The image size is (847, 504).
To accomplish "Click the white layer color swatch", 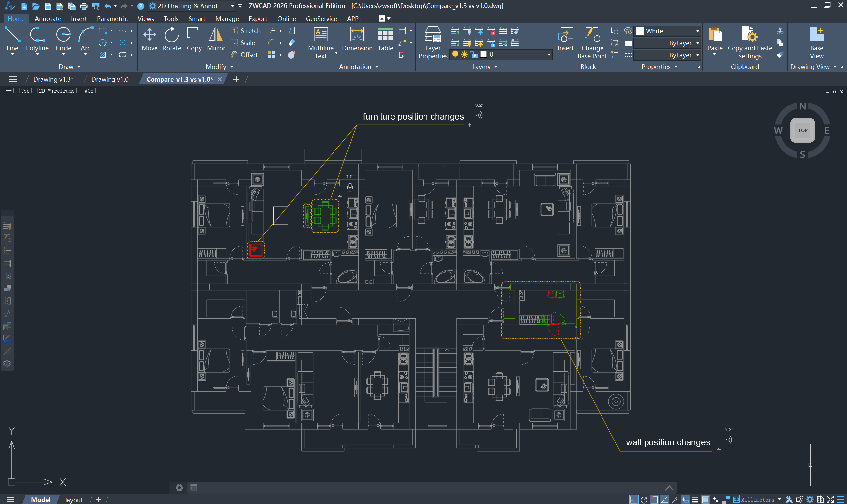I will click(x=483, y=54).
